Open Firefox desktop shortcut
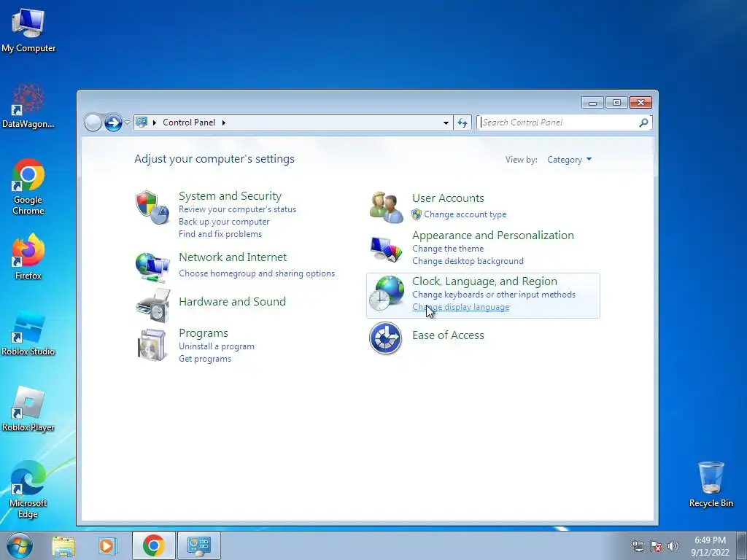This screenshot has height=560, width=747. coord(28,257)
